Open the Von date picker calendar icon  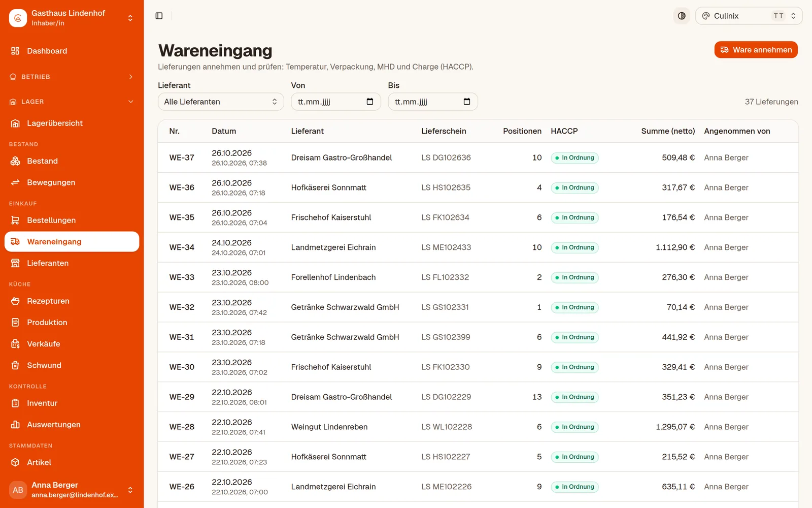click(x=370, y=102)
